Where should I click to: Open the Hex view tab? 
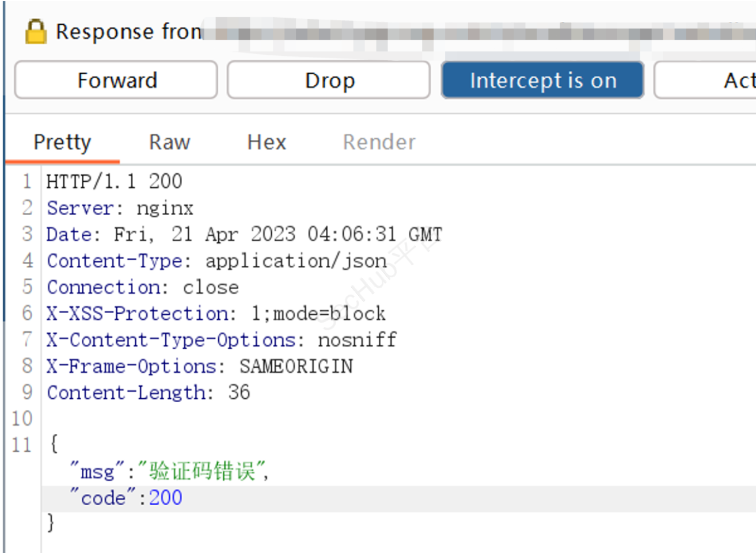point(266,142)
